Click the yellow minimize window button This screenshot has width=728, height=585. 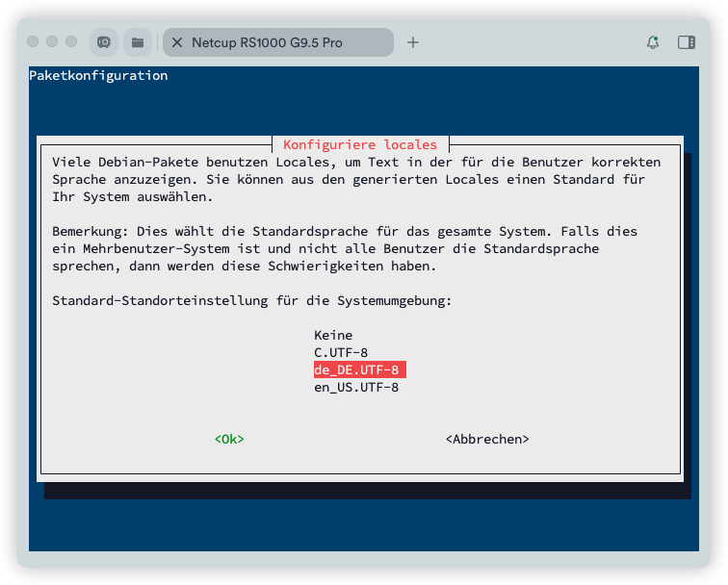(x=52, y=42)
